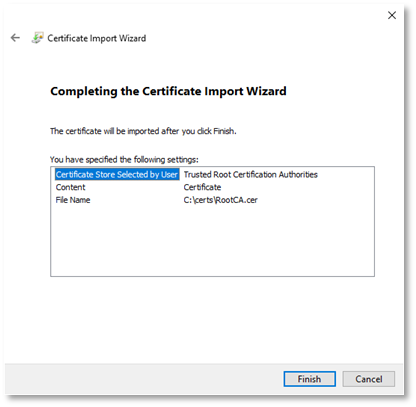Cancel the certificate import

[369, 379]
